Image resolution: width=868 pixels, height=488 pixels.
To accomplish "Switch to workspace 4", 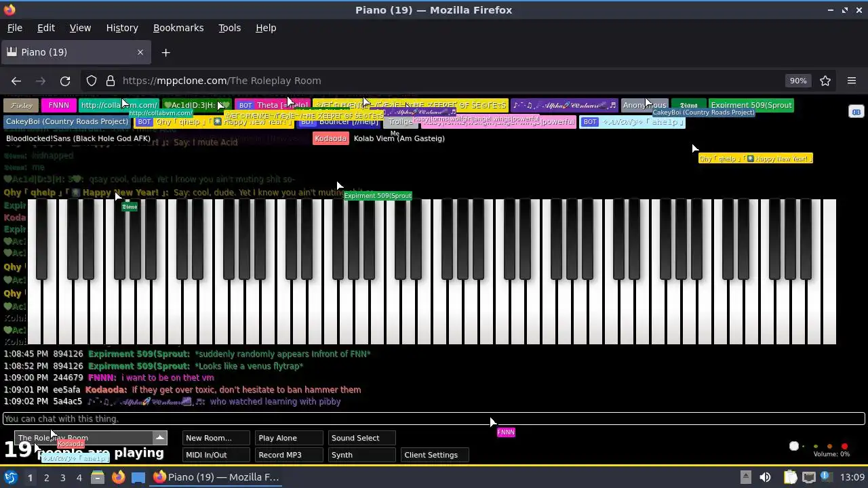I will (79, 477).
